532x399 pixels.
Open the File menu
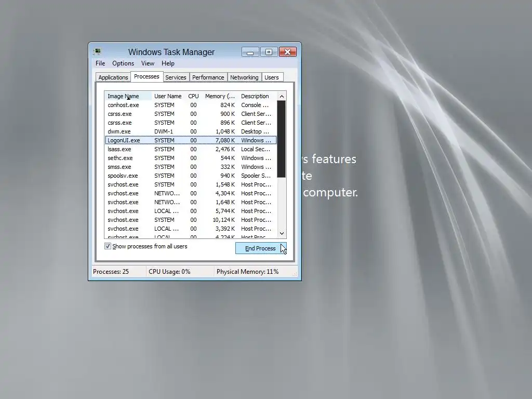100,63
